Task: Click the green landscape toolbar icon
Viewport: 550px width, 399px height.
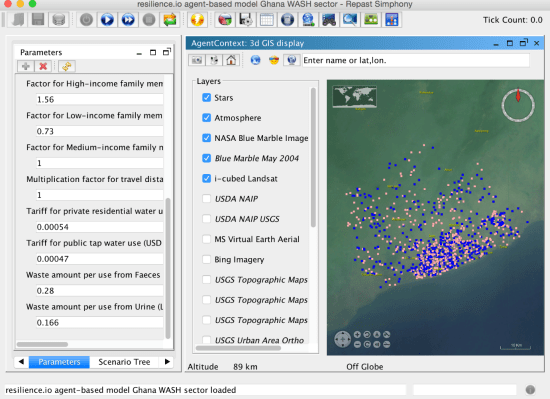Action: pyautogui.click(x=371, y=20)
